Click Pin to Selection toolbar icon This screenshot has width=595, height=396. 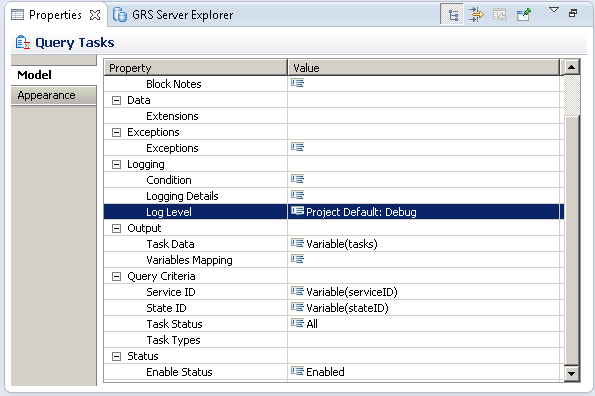[523, 14]
